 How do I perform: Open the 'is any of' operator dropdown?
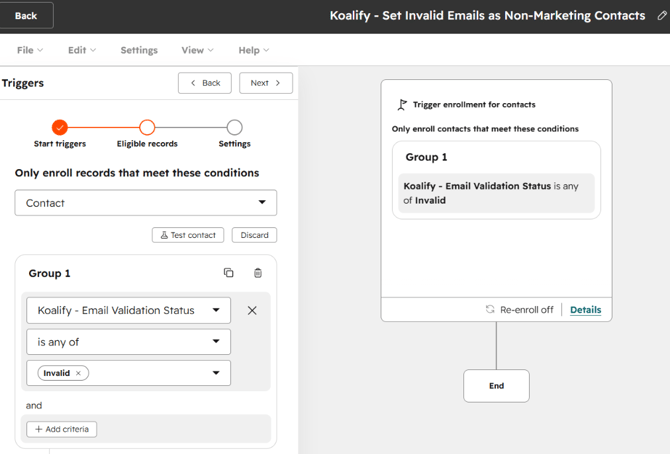point(129,342)
